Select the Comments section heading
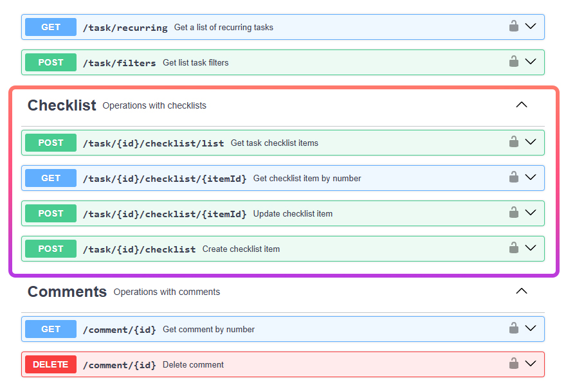 pos(67,292)
